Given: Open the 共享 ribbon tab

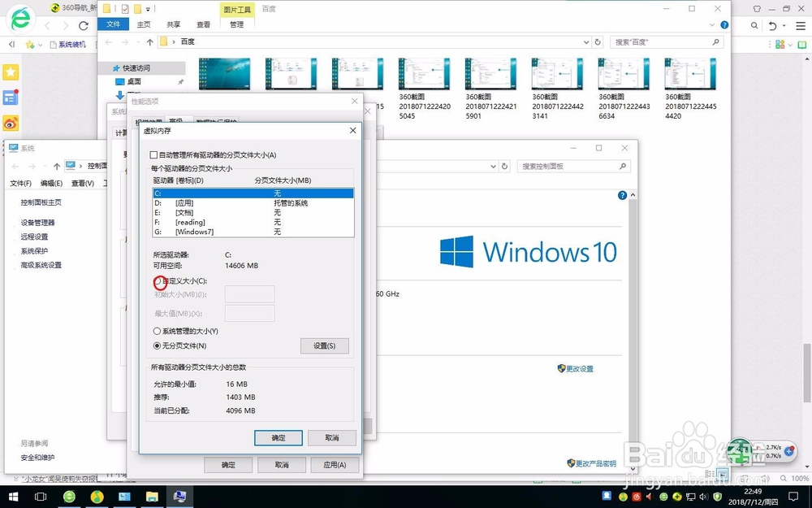Looking at the screenshot, I should (x=174, y=24).
